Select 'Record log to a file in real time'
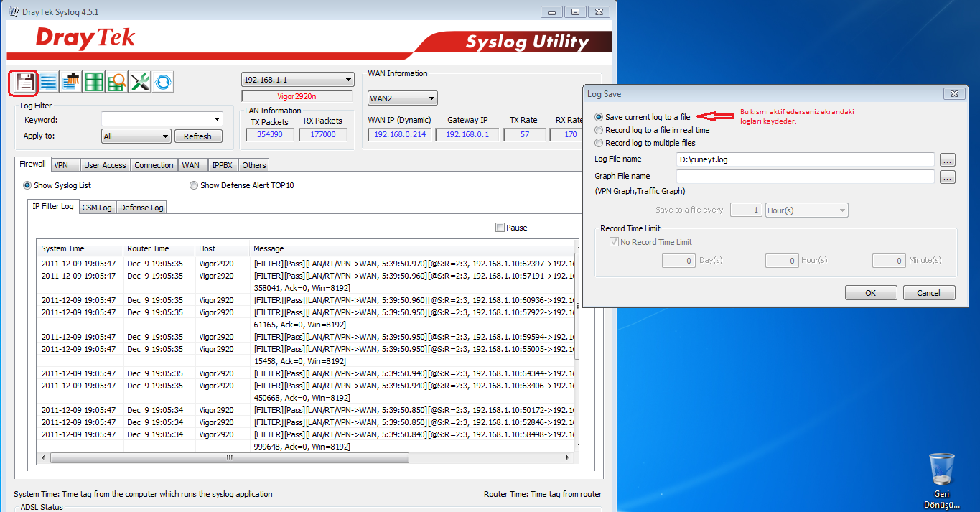Viewport: 980px width, 512px height. tap(599, 130)
